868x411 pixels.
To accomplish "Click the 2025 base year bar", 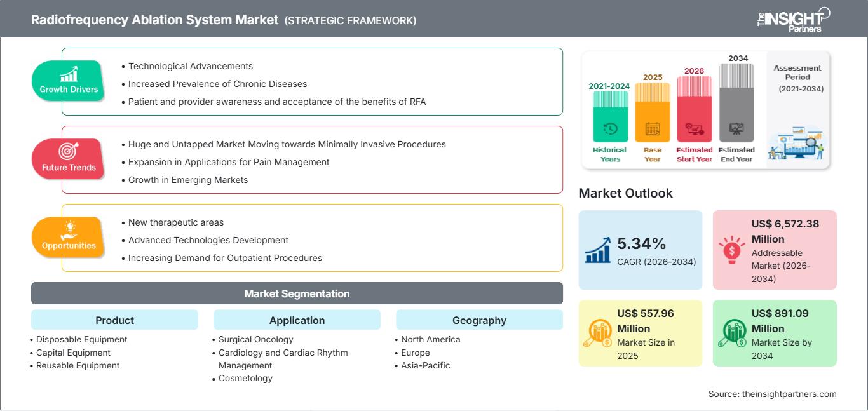I will point(653,112).
